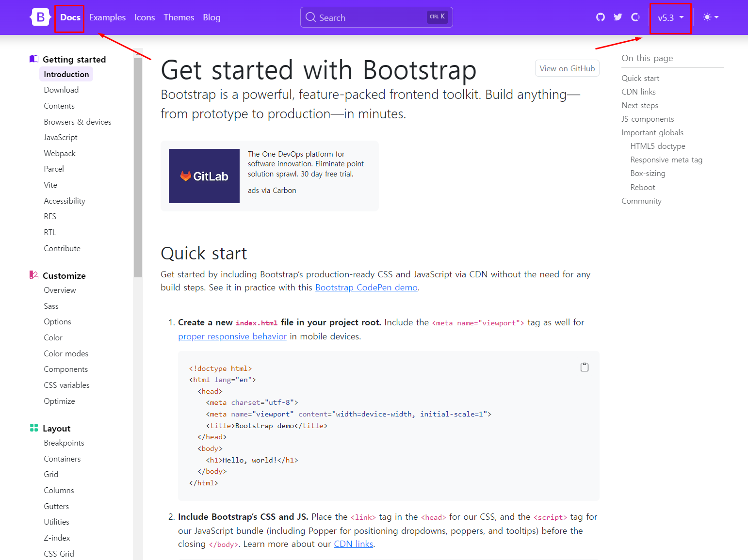Open the Components sidebar page
This screenshot has width=748, height=560.
pyautogui.click(x=66, y=369)
